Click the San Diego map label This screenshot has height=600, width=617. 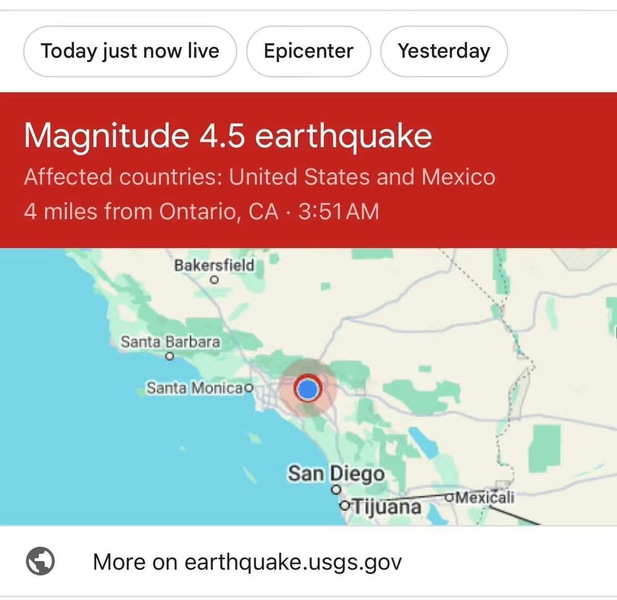point(336,473)
